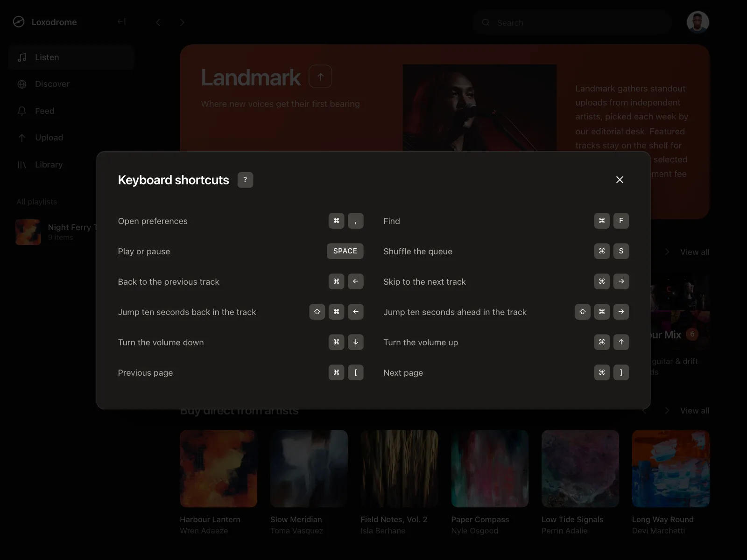Viewport: 747px width, 560px height.
Task: Click the comma key cap for Open preferences
Action: pos(356,221)
